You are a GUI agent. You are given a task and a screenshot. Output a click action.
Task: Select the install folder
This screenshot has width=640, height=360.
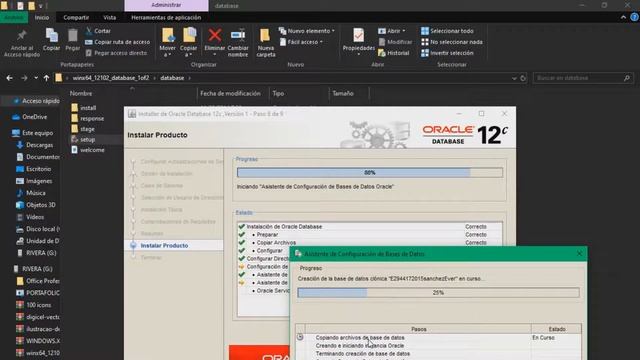tap(84, 108)
